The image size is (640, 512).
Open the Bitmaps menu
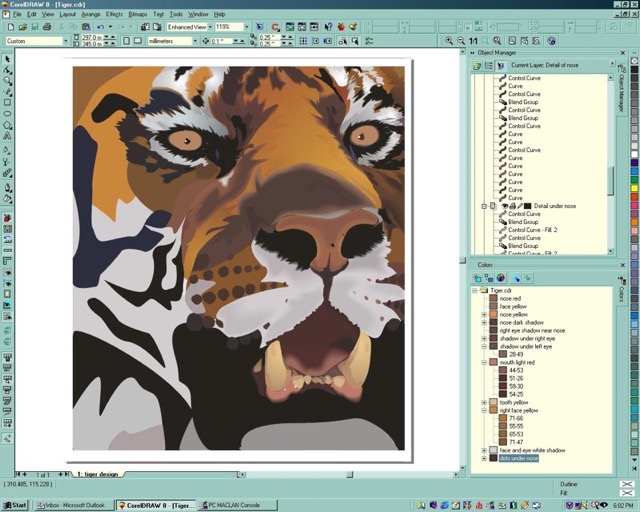[138, 14]
